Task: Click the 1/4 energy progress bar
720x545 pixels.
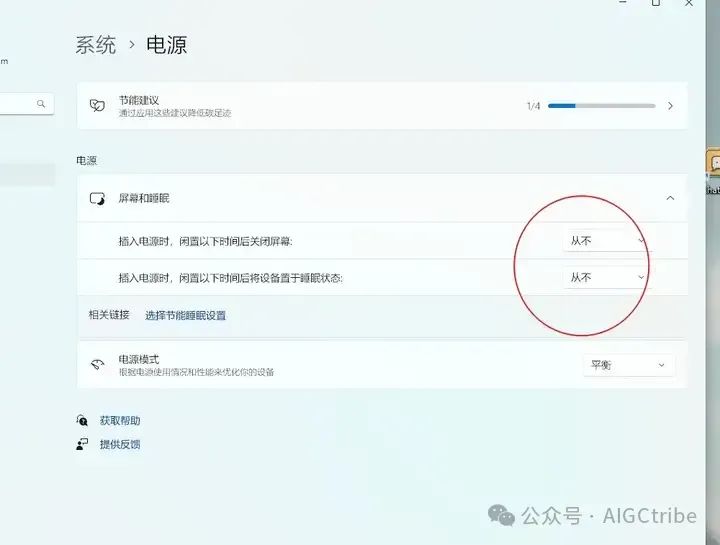Action: tap(602, 106)
